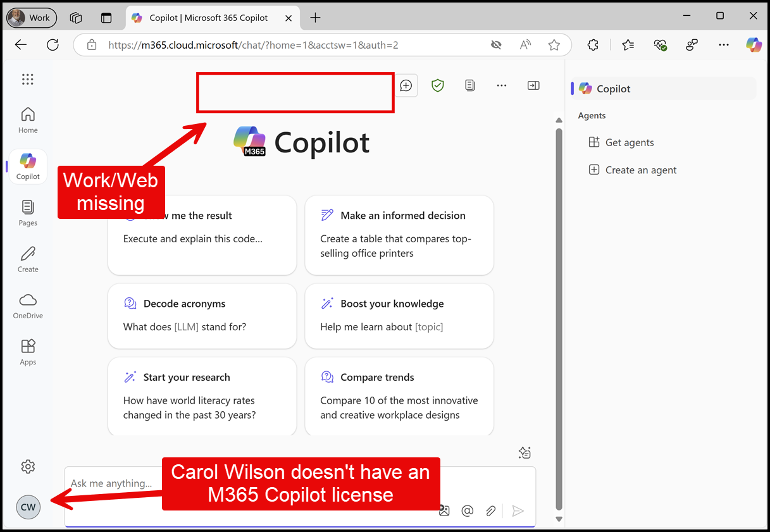This screenshot has width=770, height=532.
Task: Select Home in the left navigation
Action: click(27, 119)
